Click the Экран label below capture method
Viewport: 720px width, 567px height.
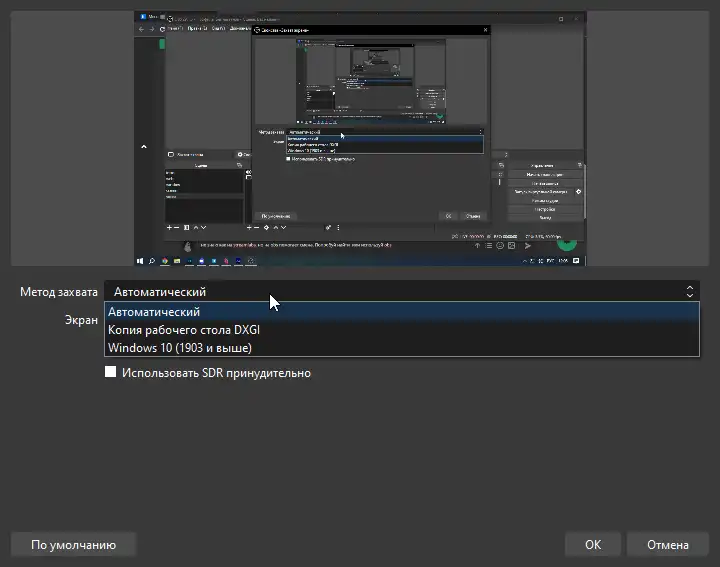81,321
